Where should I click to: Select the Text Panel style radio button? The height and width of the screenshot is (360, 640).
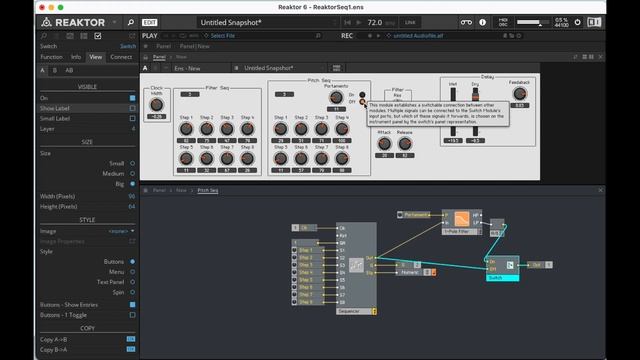coord(133,282)
